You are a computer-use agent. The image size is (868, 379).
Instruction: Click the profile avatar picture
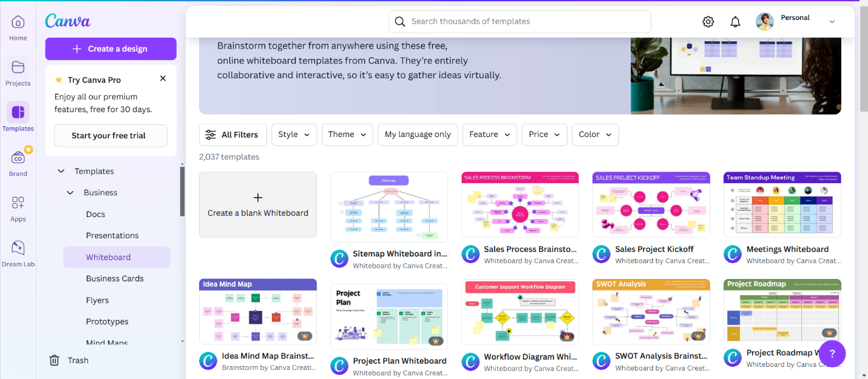[x=765, y=22]
